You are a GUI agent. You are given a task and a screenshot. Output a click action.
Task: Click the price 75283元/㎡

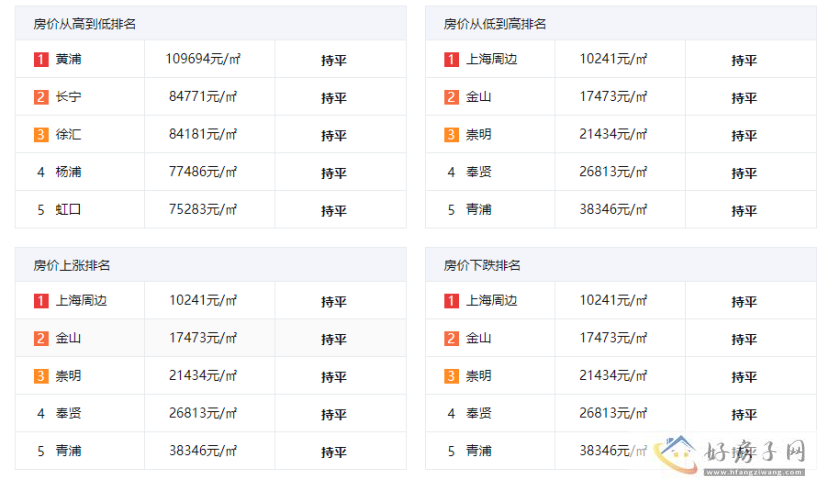click(203, 209)
